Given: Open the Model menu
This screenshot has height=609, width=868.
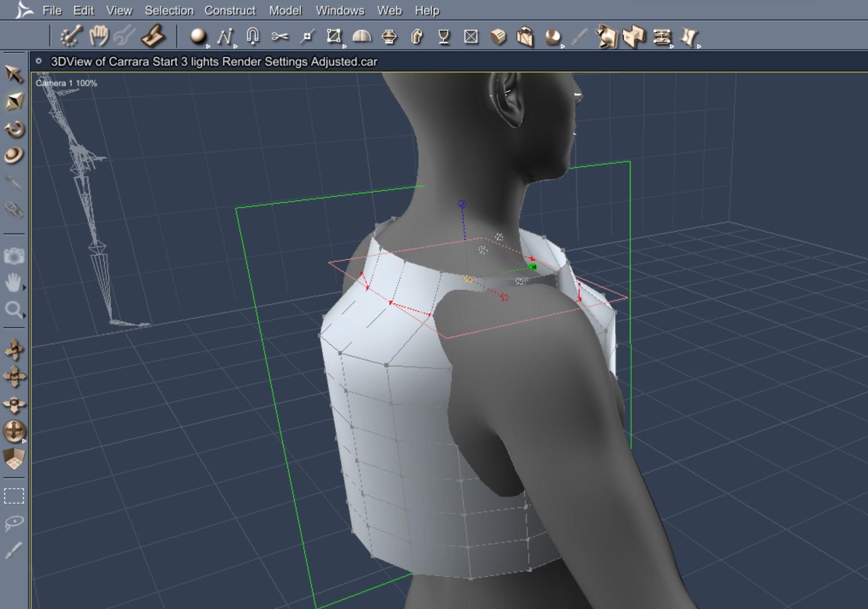Looking at the screenshot, I should point(285,10).
